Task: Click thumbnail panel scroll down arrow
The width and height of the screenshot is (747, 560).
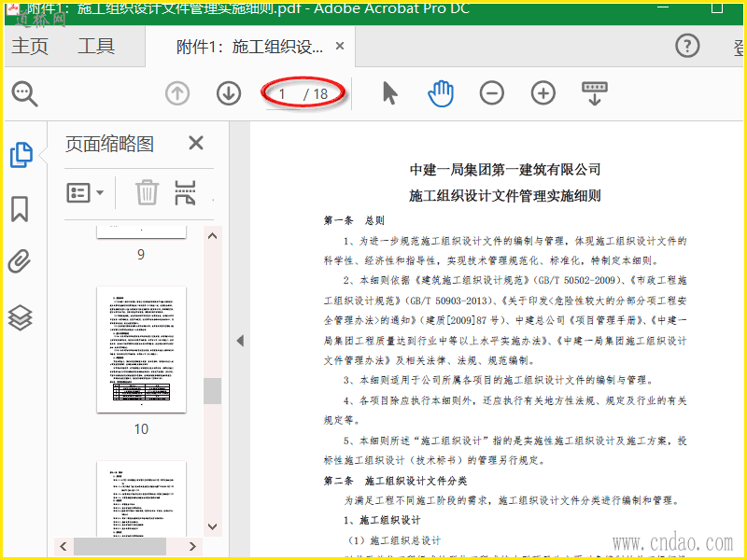Action: coord(213,526)
